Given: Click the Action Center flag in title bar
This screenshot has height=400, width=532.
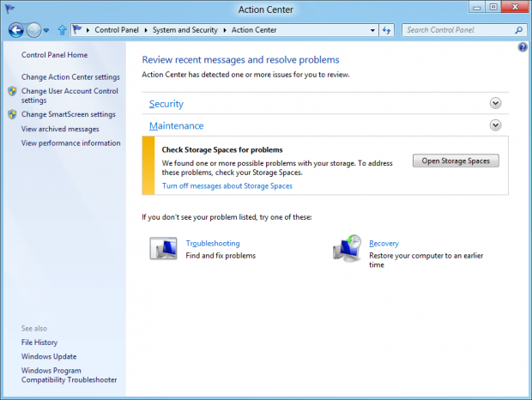Looking at the screenshot, I should [10, 9].
